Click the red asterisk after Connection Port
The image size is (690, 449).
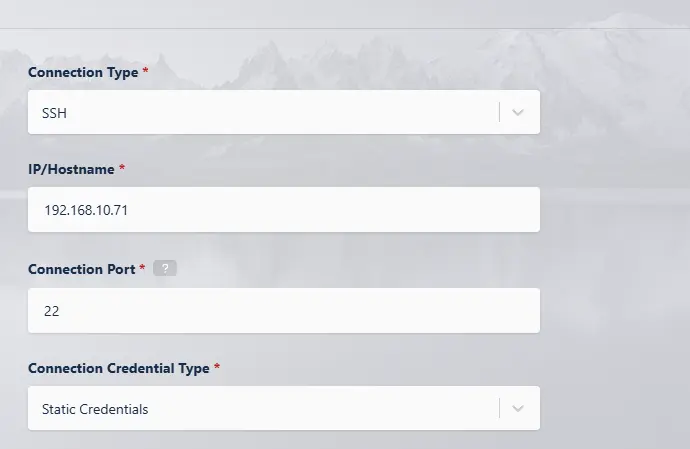point(143,269)
